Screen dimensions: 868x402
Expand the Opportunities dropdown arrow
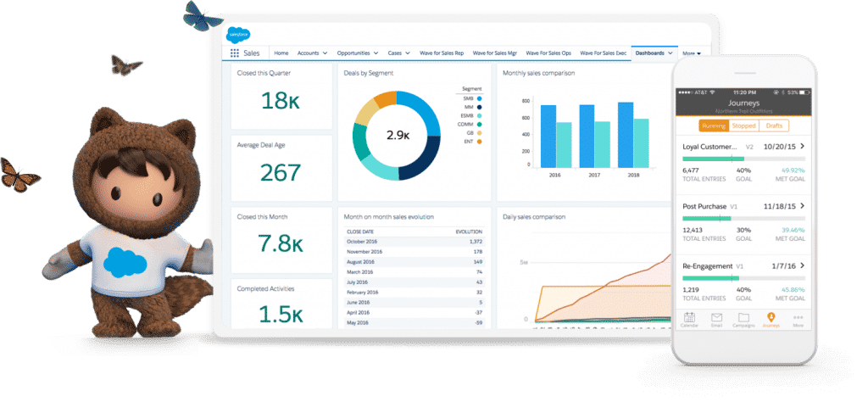click(x=377, y=53)
